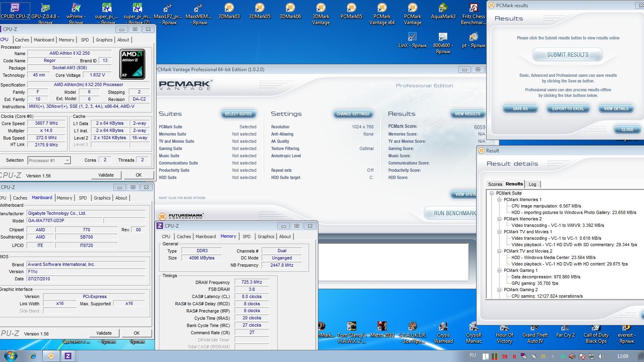Open SPD tab in the memory CPU-Z window
This screenshot has width=644, height=362.
[247, 237]
